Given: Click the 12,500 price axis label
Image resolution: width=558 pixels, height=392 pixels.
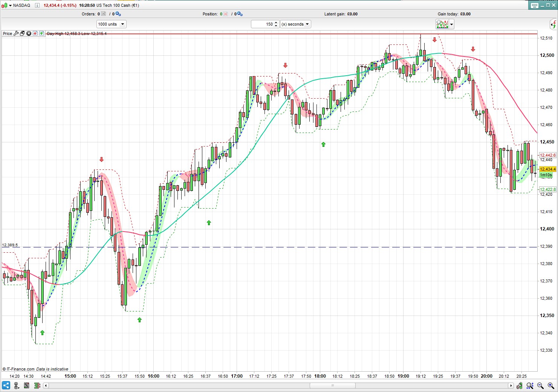Looking at the screenshot, I should pyautogui.click(x=547, y=55).
